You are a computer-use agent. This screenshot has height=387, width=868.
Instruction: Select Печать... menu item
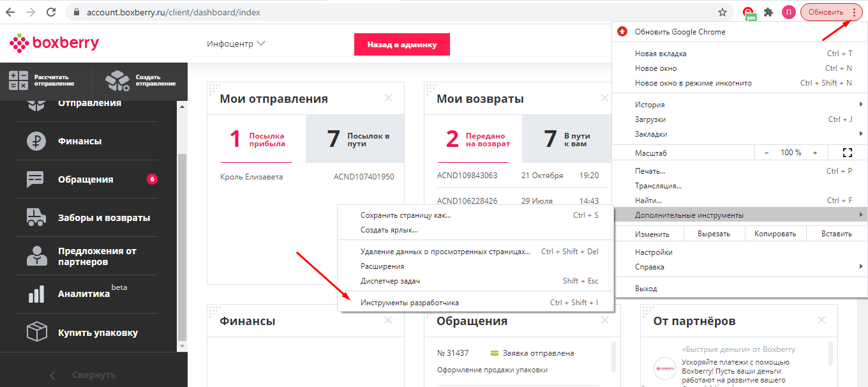pyautogui.click(x=740, y=171)
